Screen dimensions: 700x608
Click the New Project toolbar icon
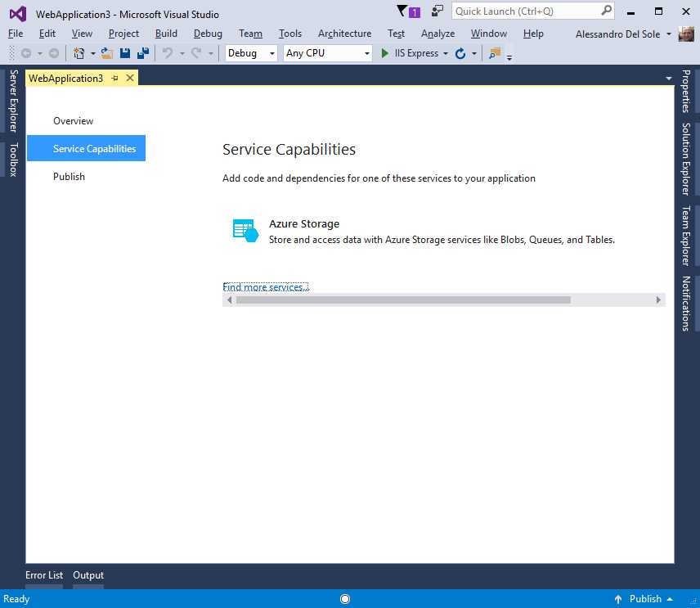pyautogui.click(x=79, y=53)
